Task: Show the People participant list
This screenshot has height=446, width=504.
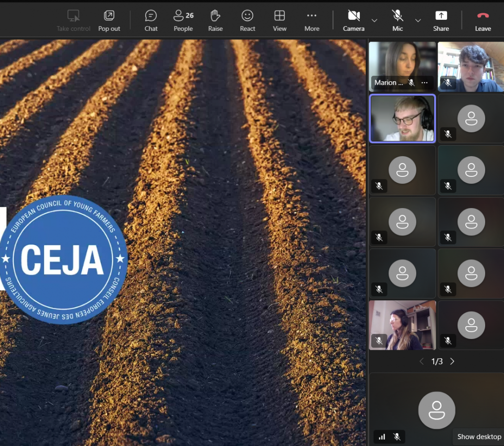Action: click(x=183, y=20)
